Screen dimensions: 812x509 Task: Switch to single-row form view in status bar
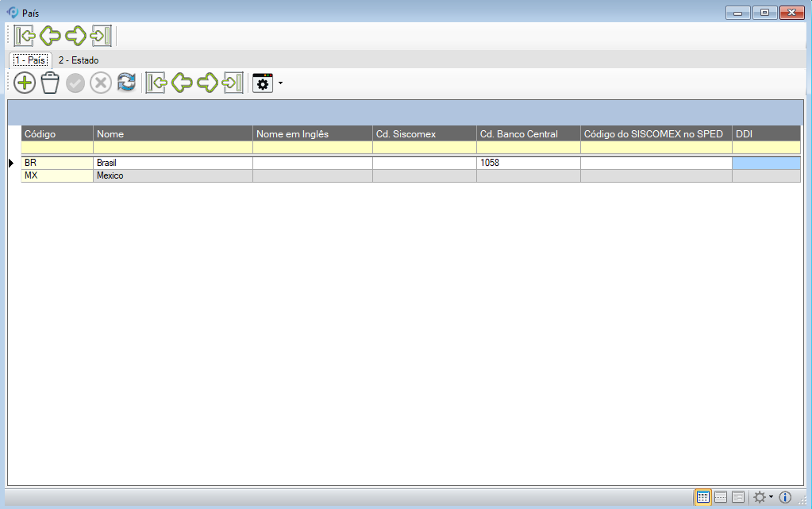[721, 497]
